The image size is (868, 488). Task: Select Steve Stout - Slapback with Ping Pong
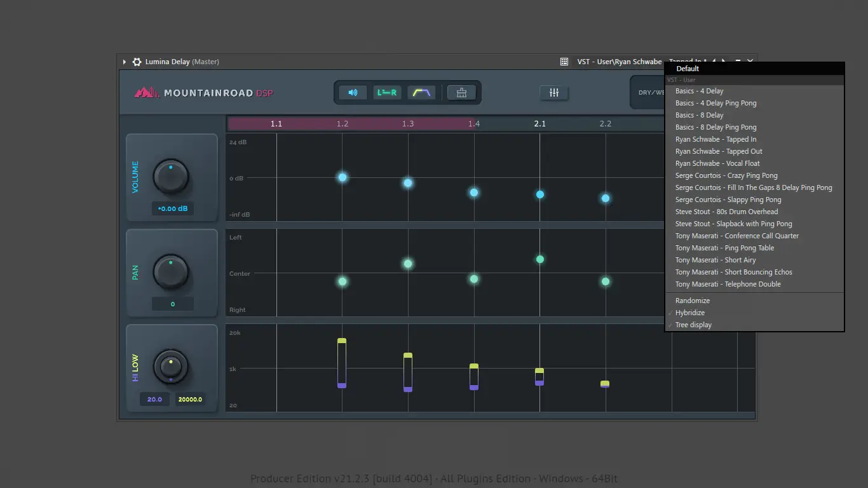pyautogui.click(x=754, y=224)
